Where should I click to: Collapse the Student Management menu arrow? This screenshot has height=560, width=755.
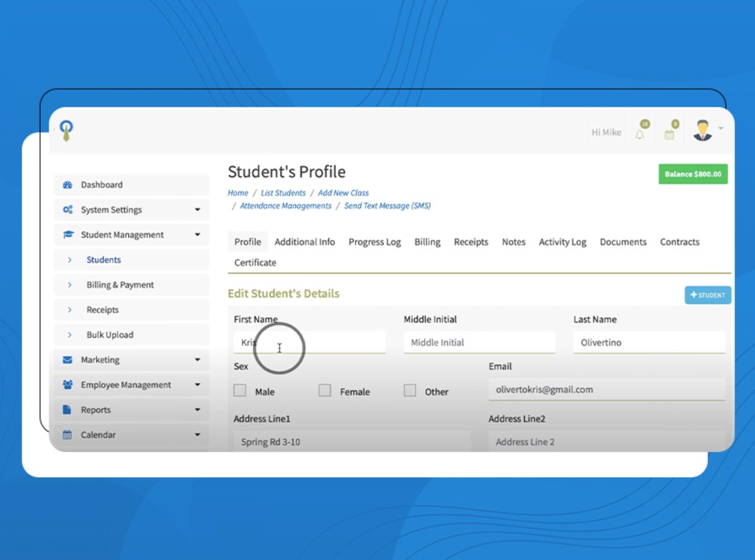coord(197,234)
